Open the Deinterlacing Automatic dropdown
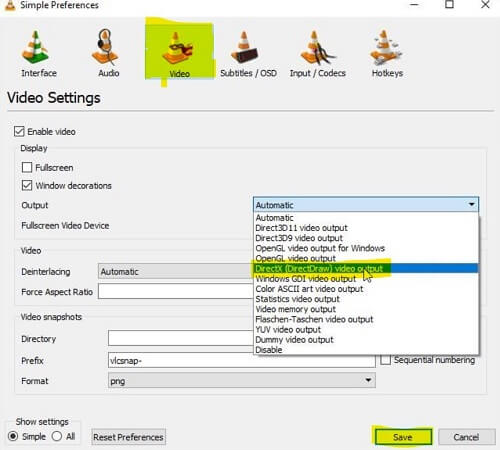 click(176, 271)
